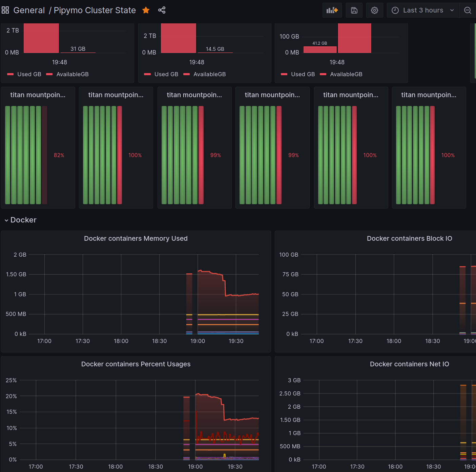This screenshot has width=476, height=472.
Task: Open Docker containers Memory Used panel menu
Action: click(136, 238)
